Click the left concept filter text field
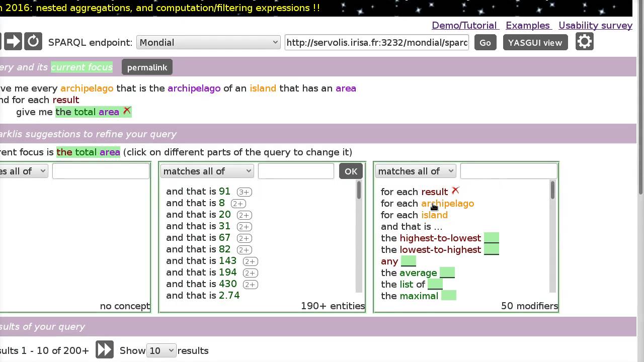 (101, 171)
